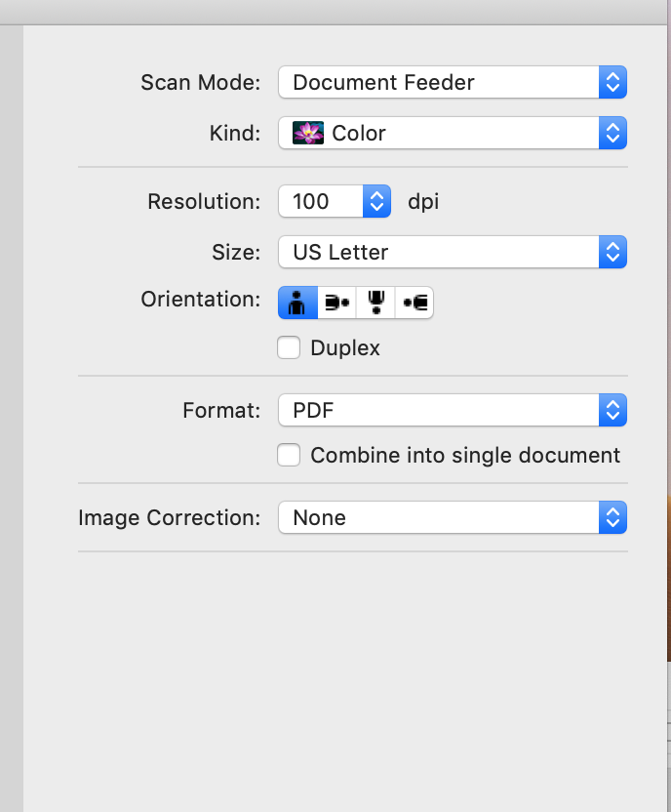Select orientation icon with head pointing right
The width and height of the screenshot is (671, 812).
coord(336,303)
